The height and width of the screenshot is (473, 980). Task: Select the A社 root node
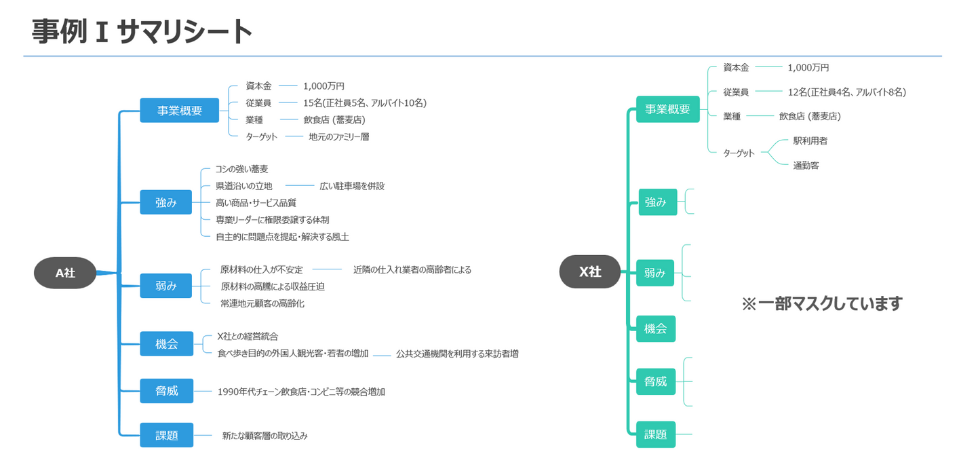64,272
